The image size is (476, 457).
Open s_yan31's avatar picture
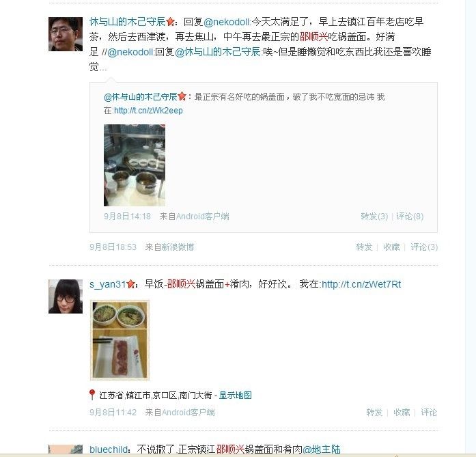pyautogui.click(x=66, y=296)
